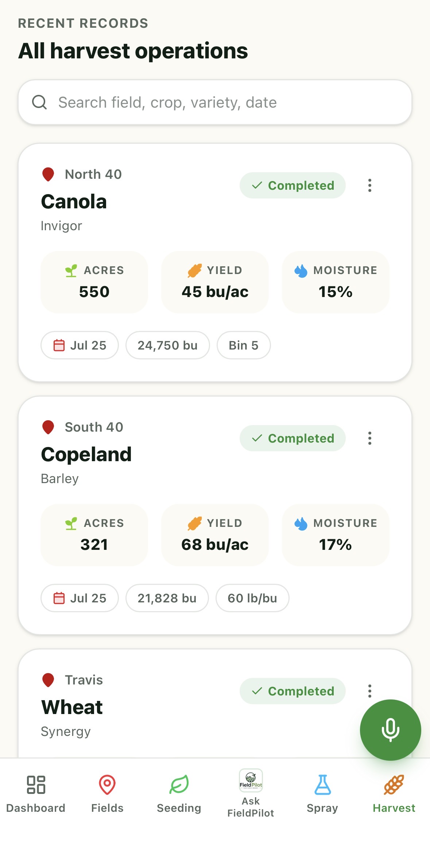430x868 pixels.
Task: Tap the Copeland moisture 17% tile
Action: [x=336, y=535]
